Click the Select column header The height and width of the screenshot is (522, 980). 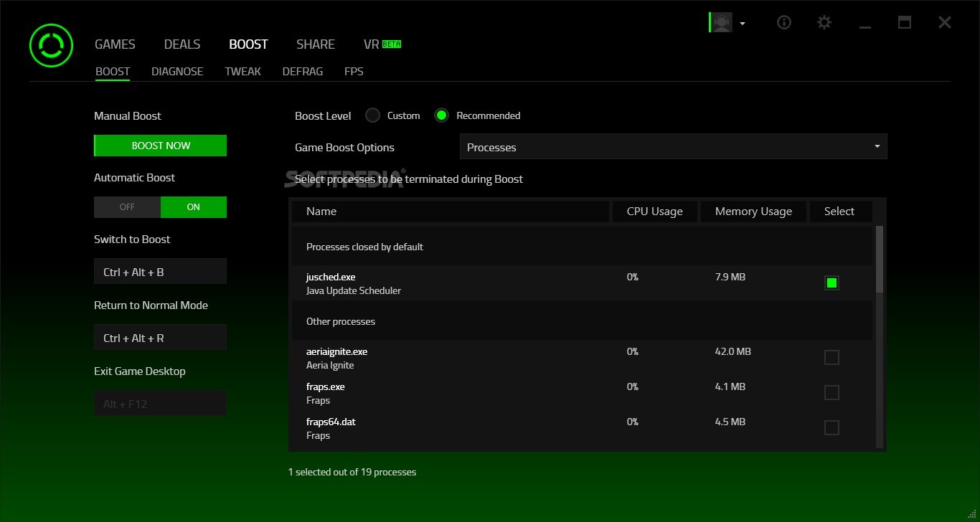click(841, 212)
